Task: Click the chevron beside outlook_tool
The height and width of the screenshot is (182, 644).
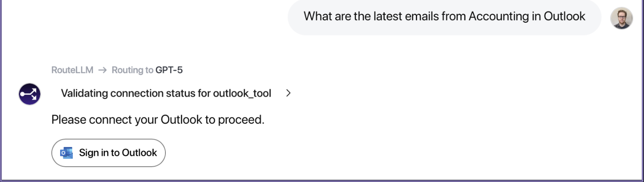Action: (288, 93)
